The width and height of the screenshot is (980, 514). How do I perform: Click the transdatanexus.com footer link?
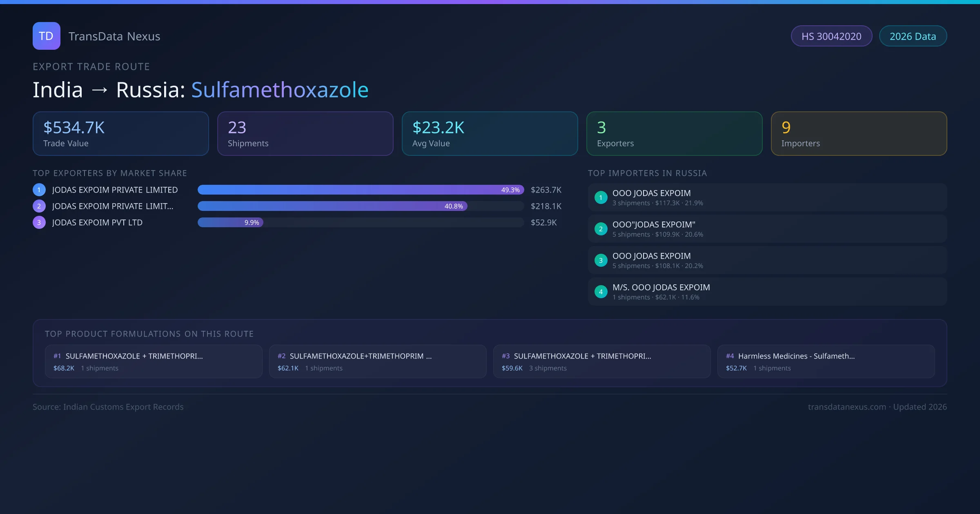tap(847, 407)
